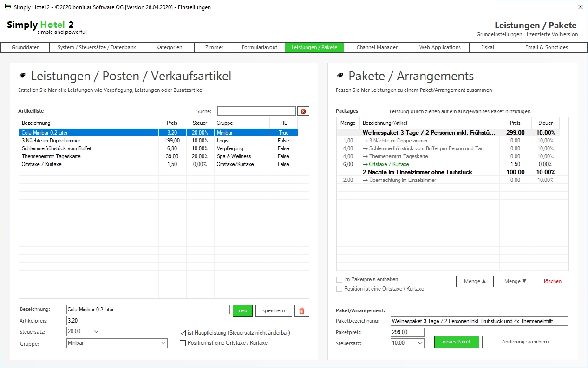Image resolution: width=588 pixels, height=368 pixels.
Task: Click into the Bezeichnung input field
Action: pyautogui.click(x=148, y=310)
